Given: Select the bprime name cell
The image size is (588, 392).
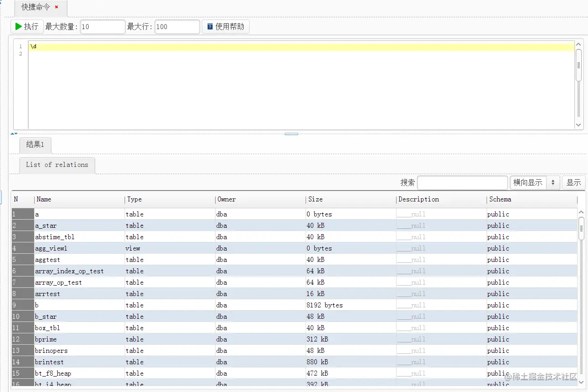Looking at the screenshot, I should coord(79,339).
